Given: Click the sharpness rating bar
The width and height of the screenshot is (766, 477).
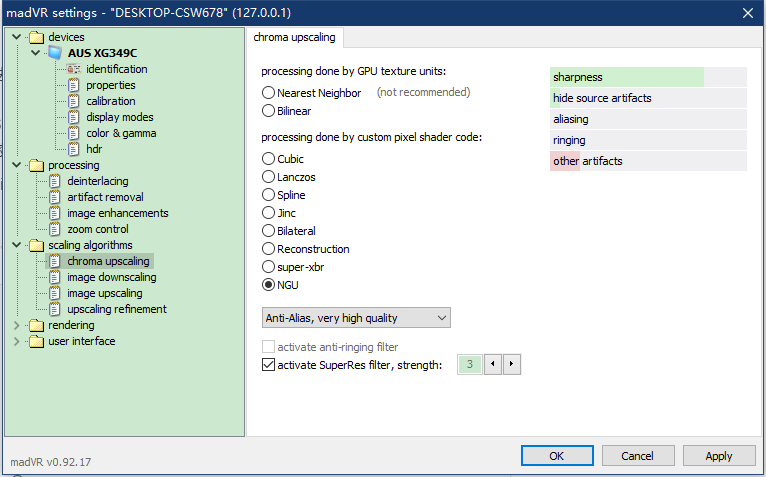Looking at the screenshot, I should 648,77.
